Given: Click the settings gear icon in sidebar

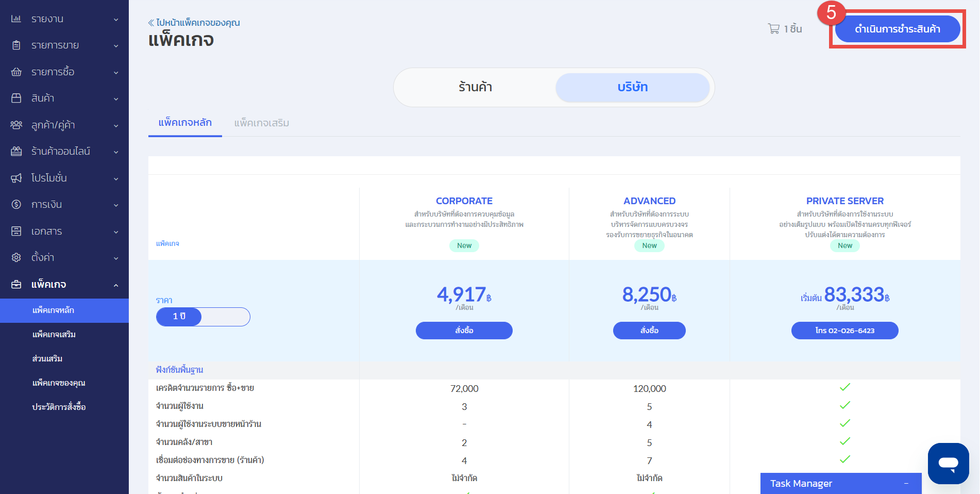Looking at the screenshot, I should (x=16, y=257).
